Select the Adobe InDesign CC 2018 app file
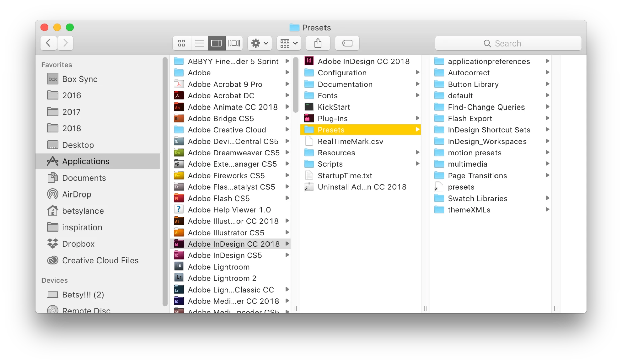 click(x=361, y=61)
